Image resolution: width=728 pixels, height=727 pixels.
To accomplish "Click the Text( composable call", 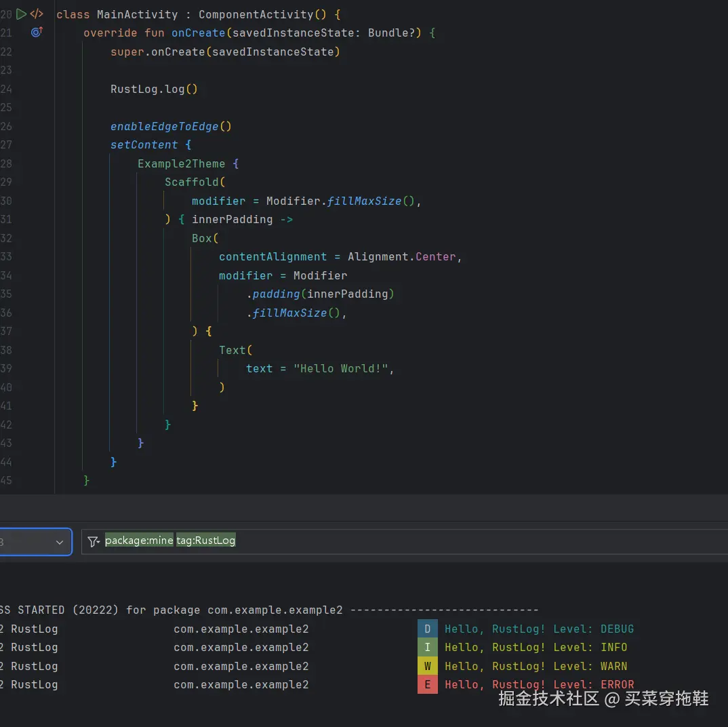I will tap(235, 350).
